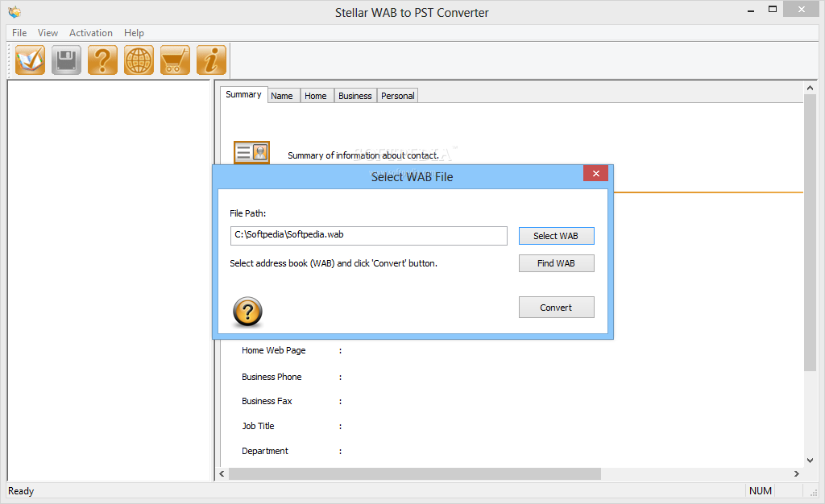Image resolution: width=825 pixels, height=504 pixels.
Task: Open the View menu
Action: [48, 32]
